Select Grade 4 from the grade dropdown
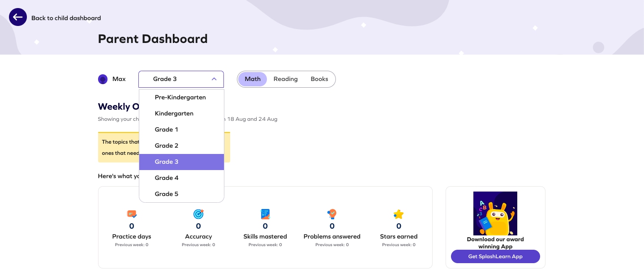 click(166, 178)
